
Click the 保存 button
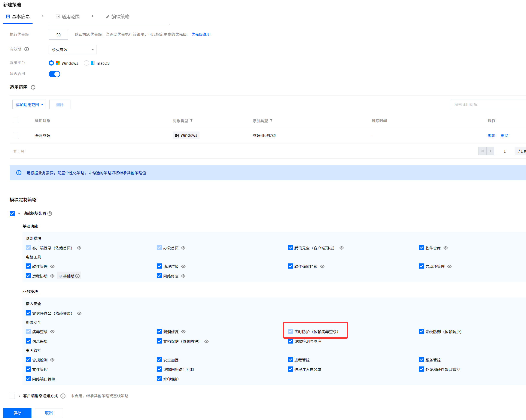tap(17, 413)
